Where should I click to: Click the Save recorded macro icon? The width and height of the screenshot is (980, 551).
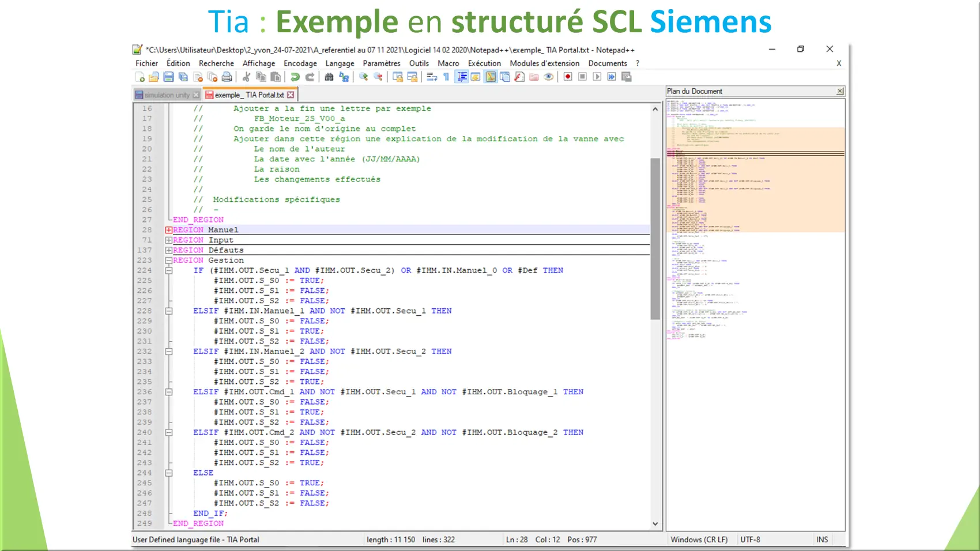pos(627,77)
